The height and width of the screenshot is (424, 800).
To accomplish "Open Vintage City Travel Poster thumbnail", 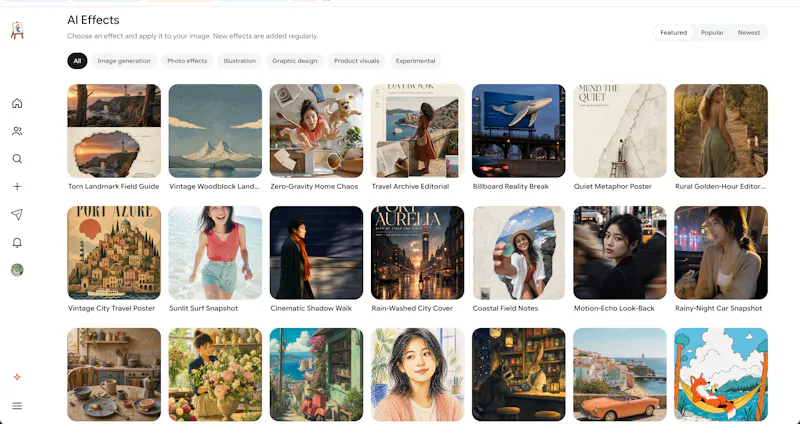I will pos(114,253).
